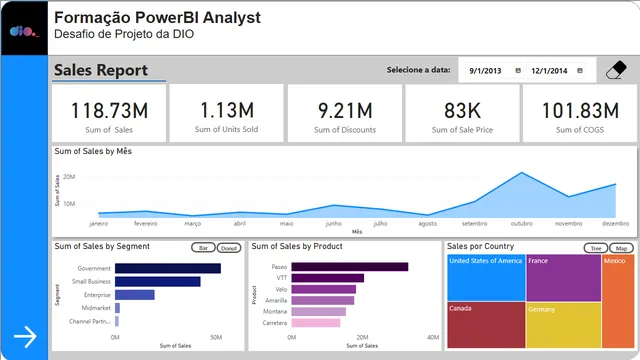The width and height of the screenshot is (640, 360).
Task: Click the right arrow navigation icon
Action: [25, 337]
